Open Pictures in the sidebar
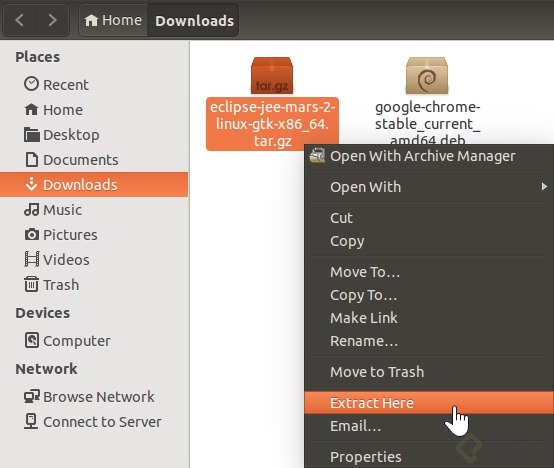 tap(94, 235)
